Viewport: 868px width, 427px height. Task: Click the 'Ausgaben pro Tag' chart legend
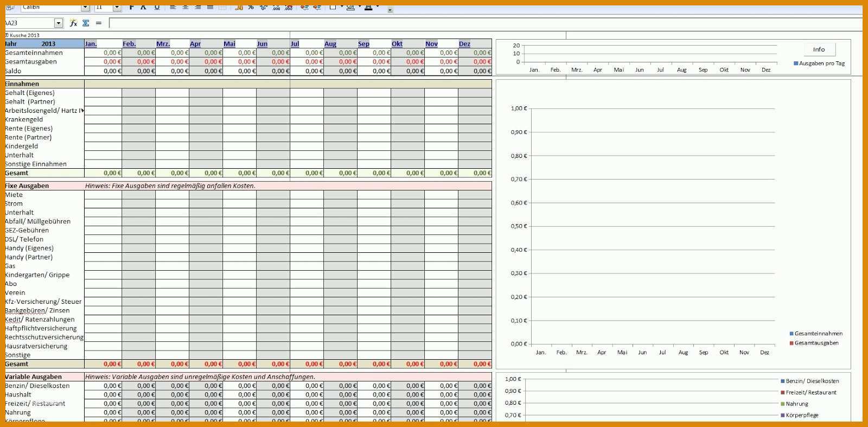(x=819, y=63)
